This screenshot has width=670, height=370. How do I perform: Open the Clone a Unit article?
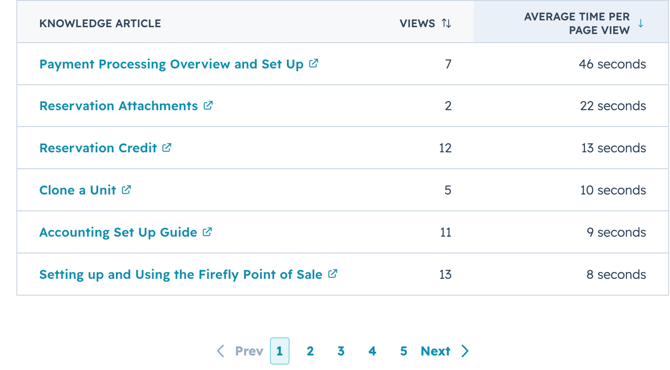(77, 190)
